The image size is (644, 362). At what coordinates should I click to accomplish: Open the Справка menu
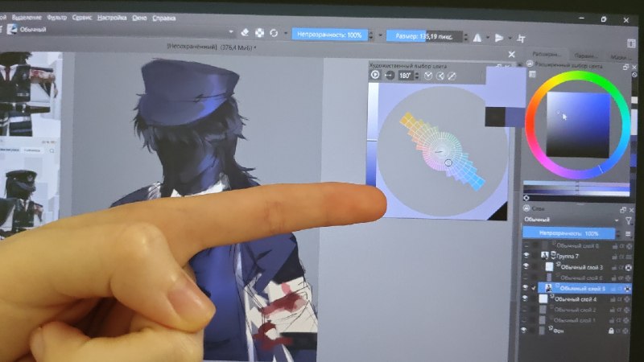point(164,18)
